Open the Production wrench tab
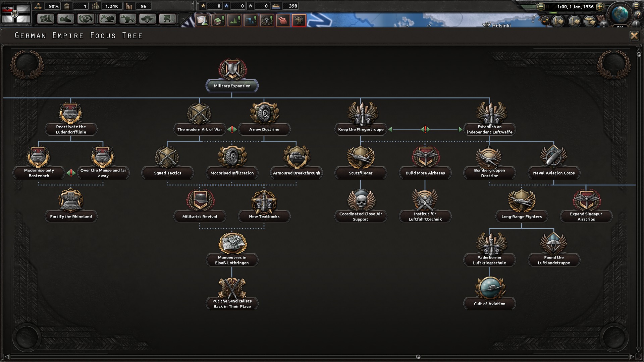This screenshot has height=362, width=644. (127, 19)
